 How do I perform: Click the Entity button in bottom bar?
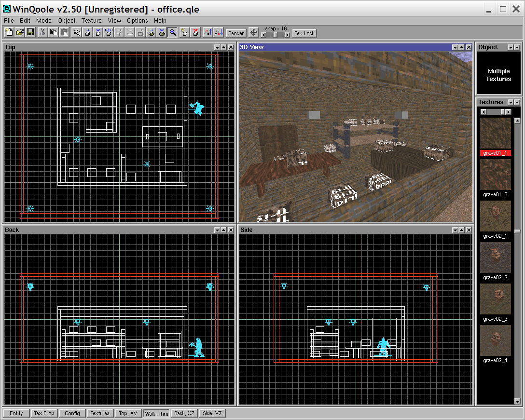[16, 413]
